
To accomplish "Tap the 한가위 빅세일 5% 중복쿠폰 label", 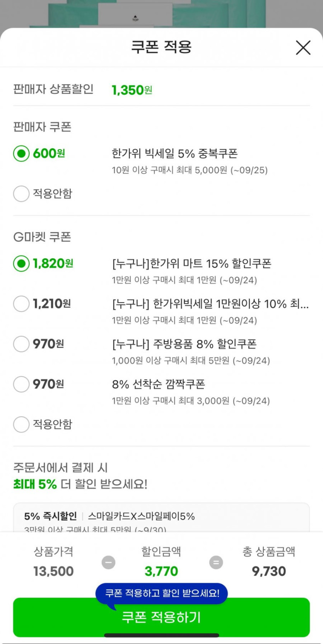I will [x=174, y=153].
